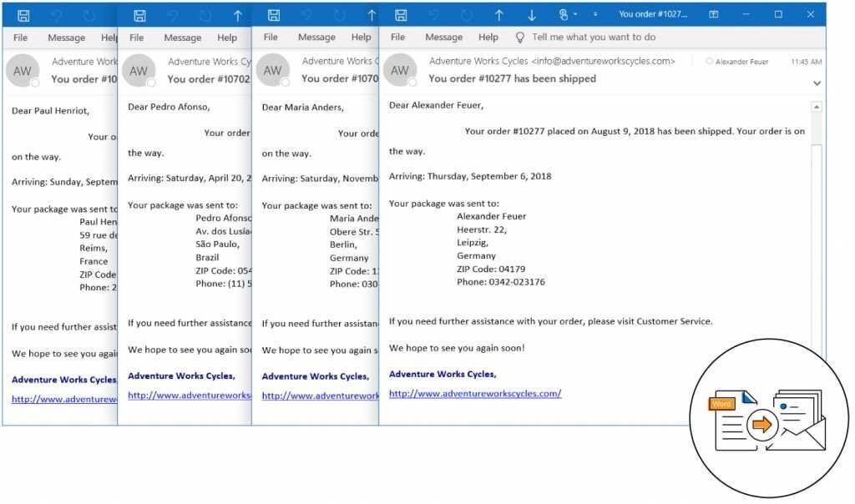Click the 11:45 AM timestamp
Viewport: 855px width, 504px height.
(x=806, y=62)
